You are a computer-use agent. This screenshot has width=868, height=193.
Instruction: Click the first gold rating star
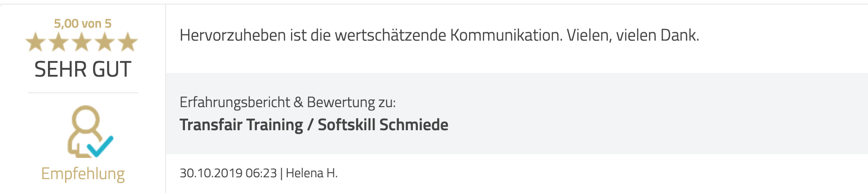[x=36, y=42]
